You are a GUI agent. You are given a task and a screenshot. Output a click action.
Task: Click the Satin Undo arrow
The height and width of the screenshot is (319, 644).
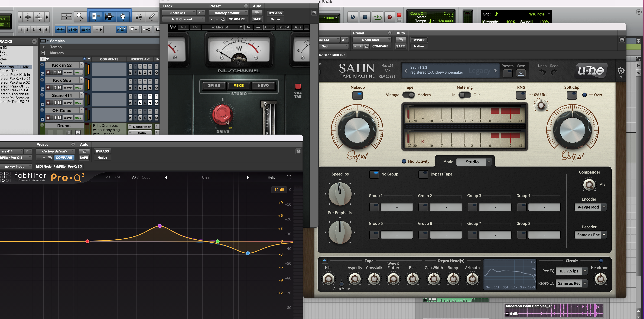(x=542, y=72)
